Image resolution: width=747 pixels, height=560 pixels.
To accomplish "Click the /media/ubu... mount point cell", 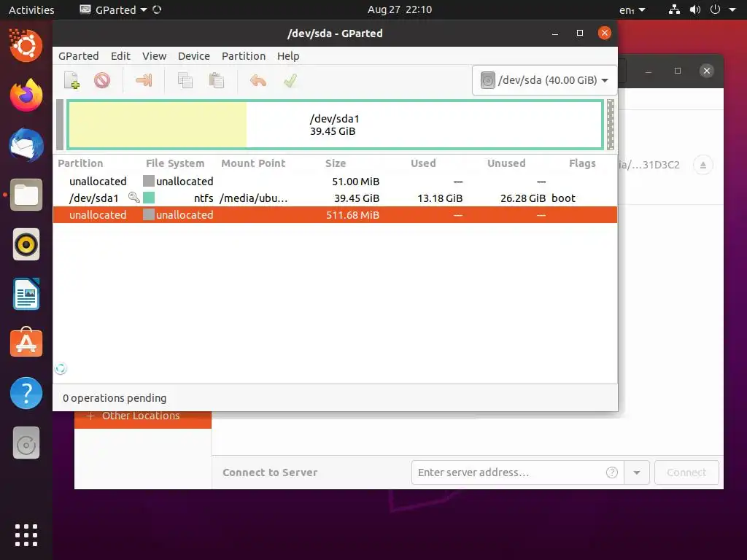I will click(x=253, y=198).
